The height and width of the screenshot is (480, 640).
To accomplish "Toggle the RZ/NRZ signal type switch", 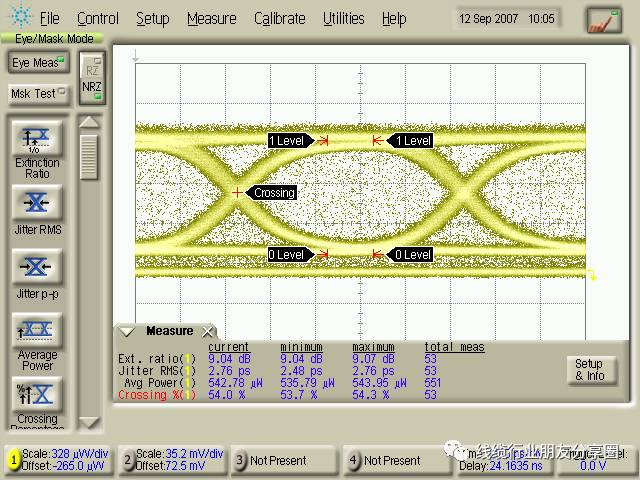I will point(92,78).
